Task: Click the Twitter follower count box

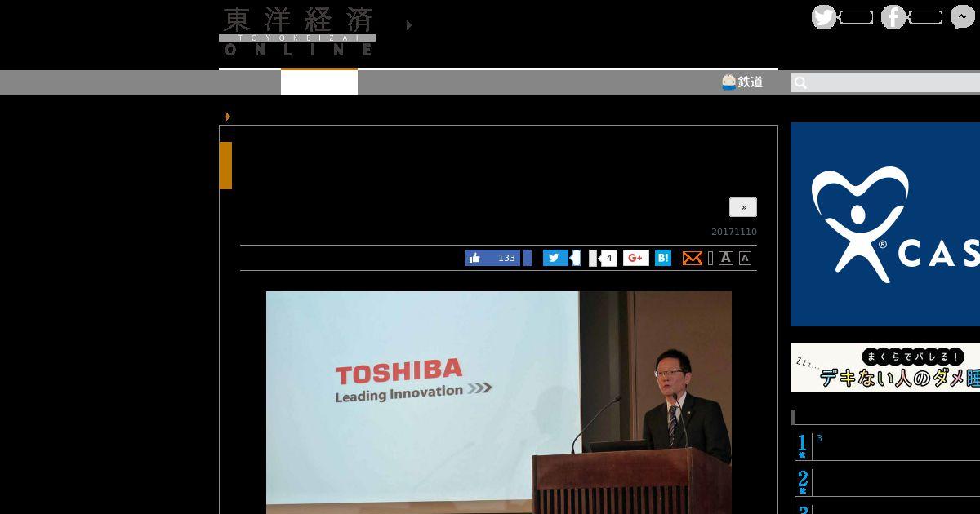Action: (857, 17)
